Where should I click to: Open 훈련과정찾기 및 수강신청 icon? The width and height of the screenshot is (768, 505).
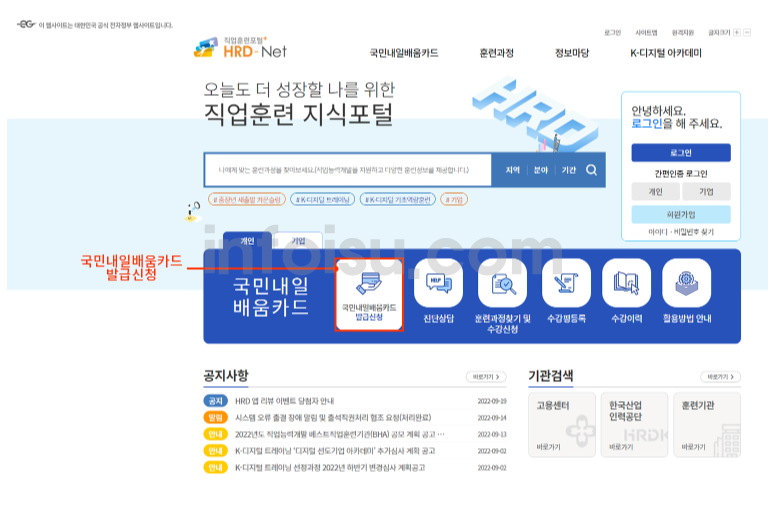point(503,283)
